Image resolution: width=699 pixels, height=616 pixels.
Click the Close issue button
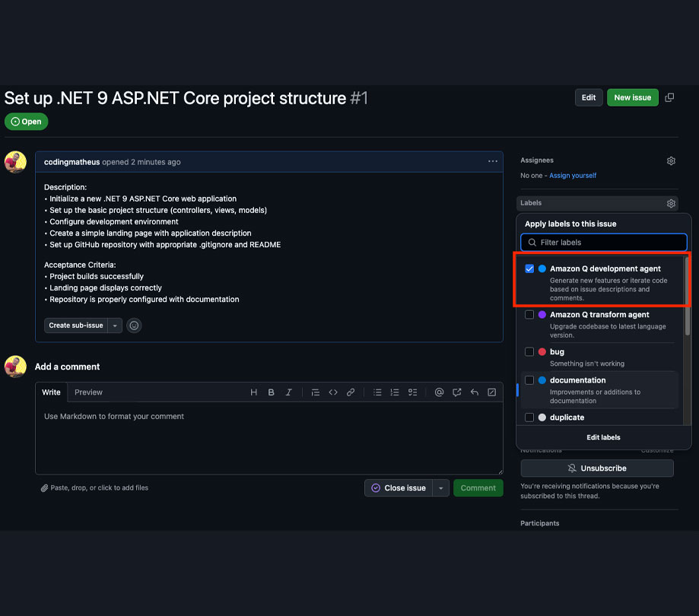point(399,488)
